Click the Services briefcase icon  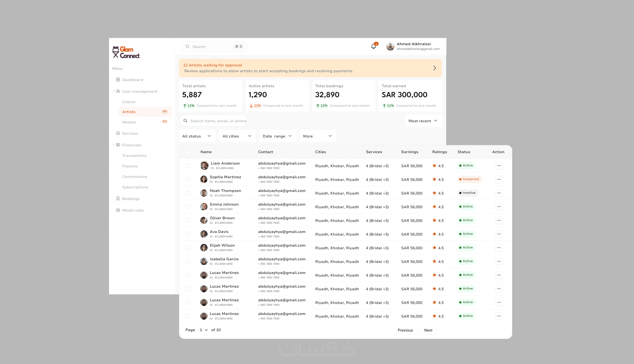pyautogui.click(x=118, y=133)
